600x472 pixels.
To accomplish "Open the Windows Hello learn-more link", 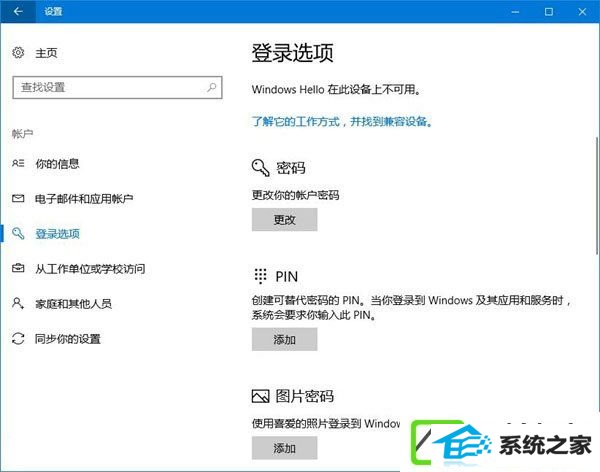I will click(342, 122).
